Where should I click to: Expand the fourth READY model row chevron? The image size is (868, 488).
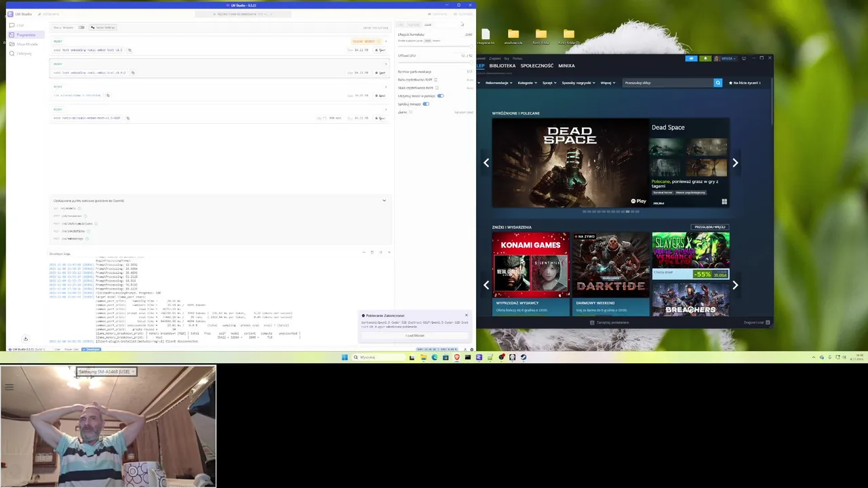coord(386,109)
